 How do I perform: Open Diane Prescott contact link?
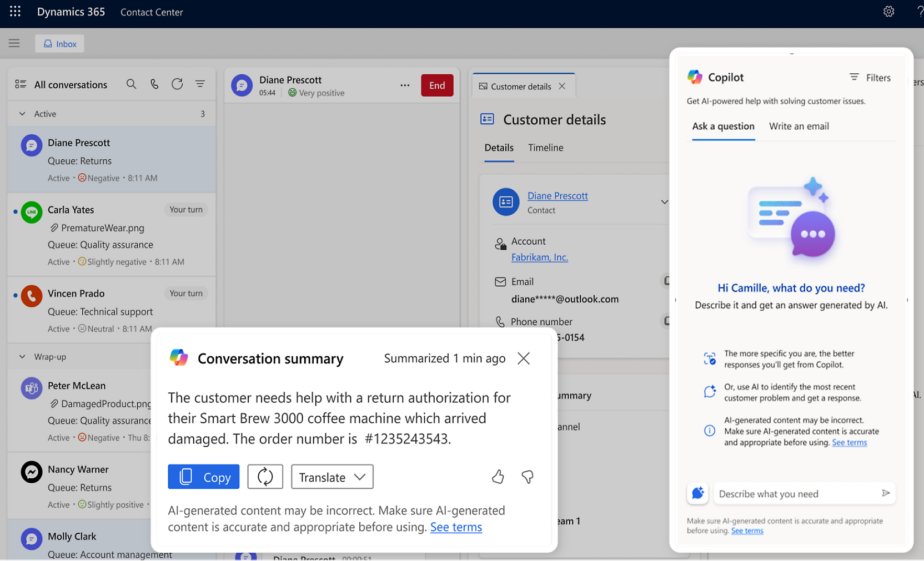pos(558,196)
